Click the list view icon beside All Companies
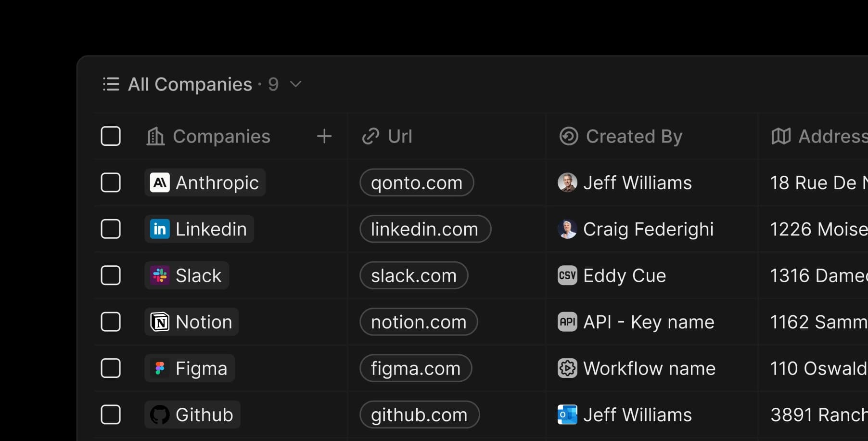Image resolution: width=868 pixels, height=441 pixels. click(111, 84)
